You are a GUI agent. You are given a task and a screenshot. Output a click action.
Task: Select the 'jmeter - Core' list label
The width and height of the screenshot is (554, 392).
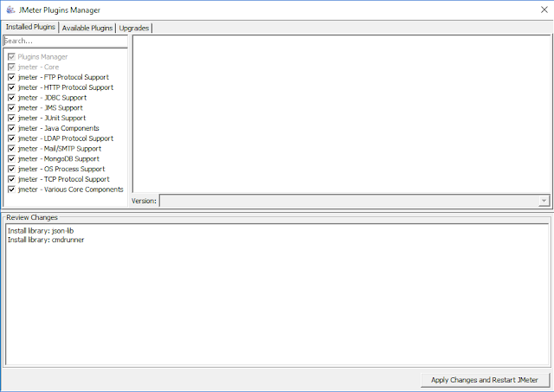38,67
